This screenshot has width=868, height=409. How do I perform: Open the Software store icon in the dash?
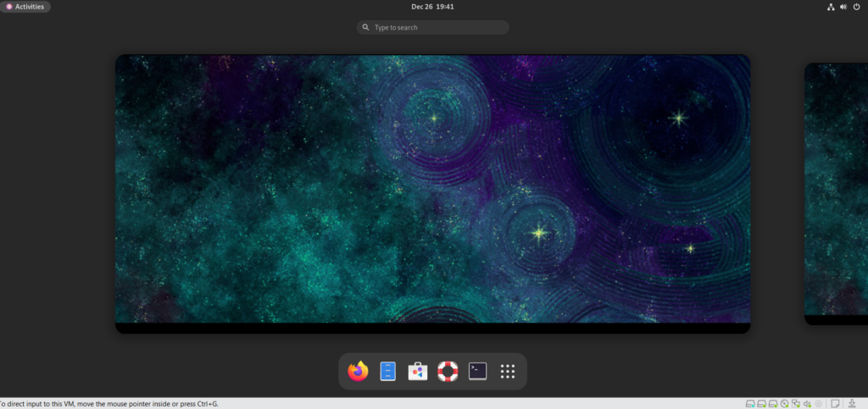pyautogui.click(x=418, y=371)
